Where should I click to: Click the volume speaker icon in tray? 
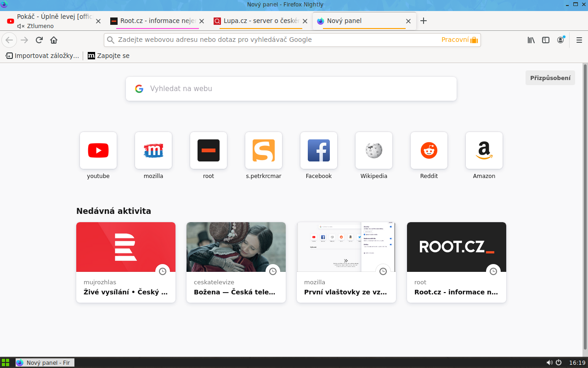point(549,362)
